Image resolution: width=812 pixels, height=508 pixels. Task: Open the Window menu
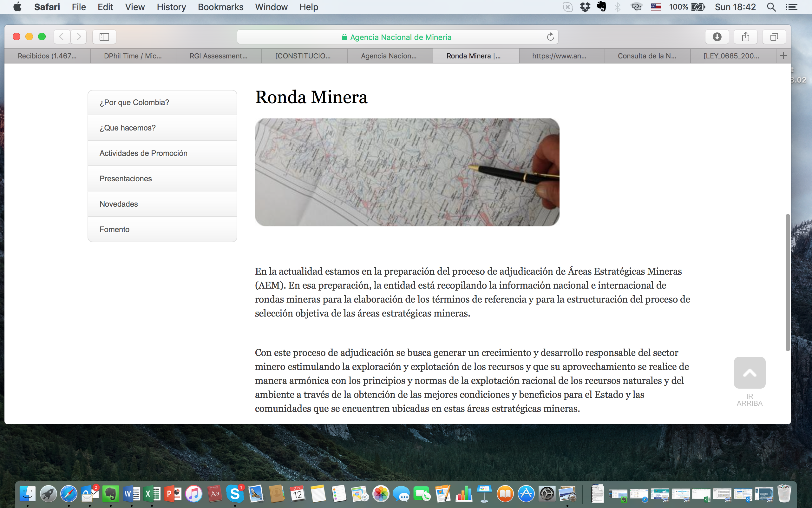[271, 7]
